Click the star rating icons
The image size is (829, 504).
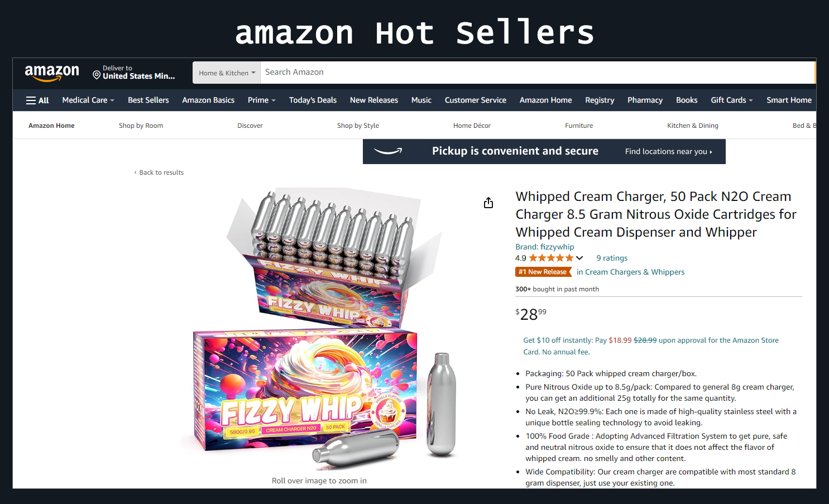551,258
